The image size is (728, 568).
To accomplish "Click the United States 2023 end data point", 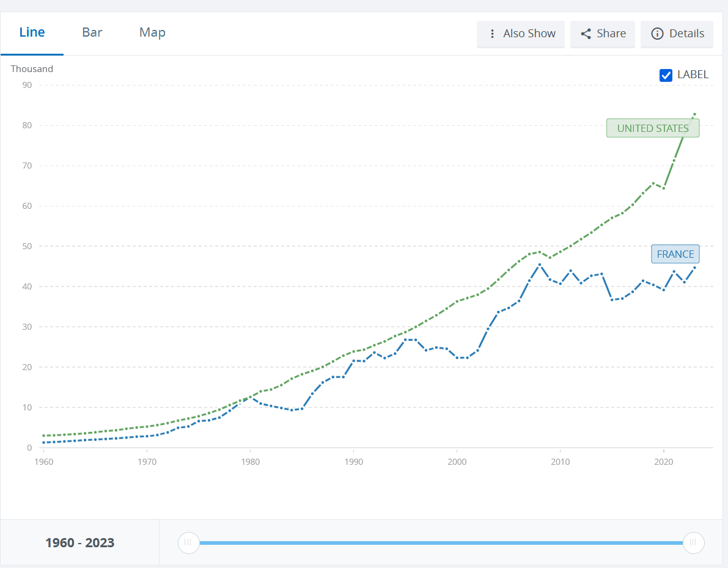I will coord(694,114).
